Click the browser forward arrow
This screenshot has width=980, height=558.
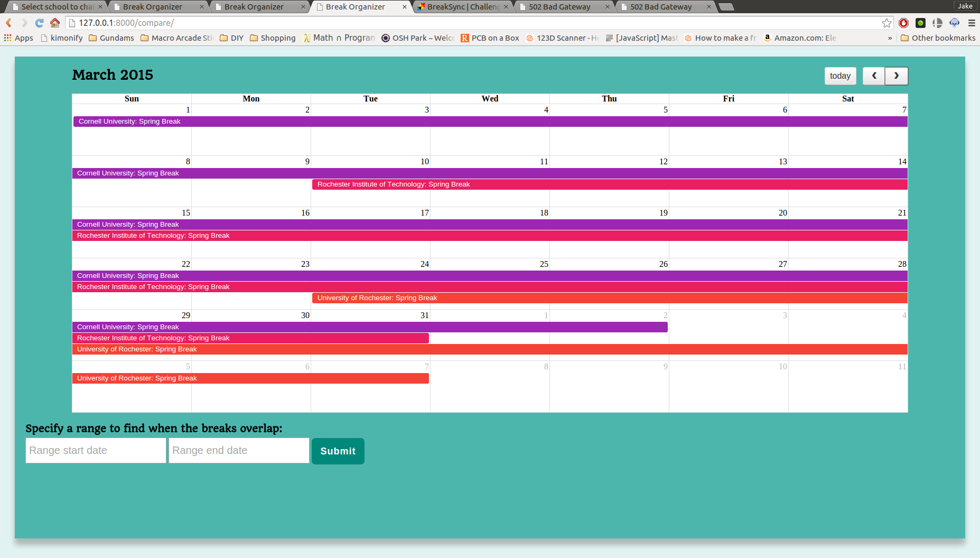(x=24, y=23)
